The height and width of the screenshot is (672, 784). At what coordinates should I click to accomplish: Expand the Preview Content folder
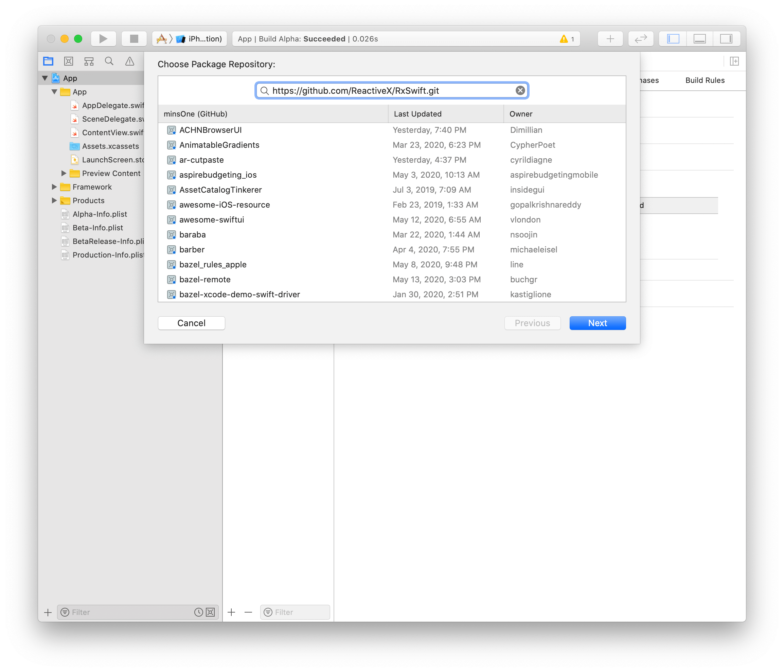click(64, 173)
